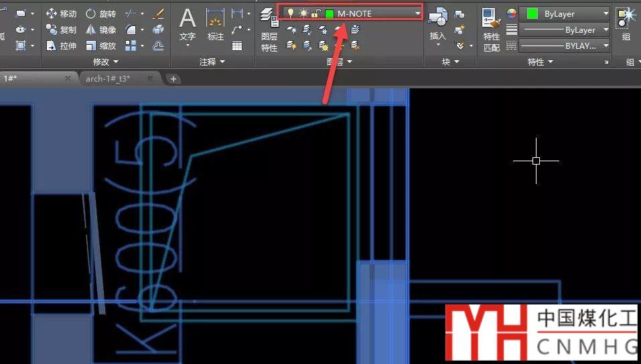Toggle freeze sun icon for M-NOTE layer

tap(303, 13)
